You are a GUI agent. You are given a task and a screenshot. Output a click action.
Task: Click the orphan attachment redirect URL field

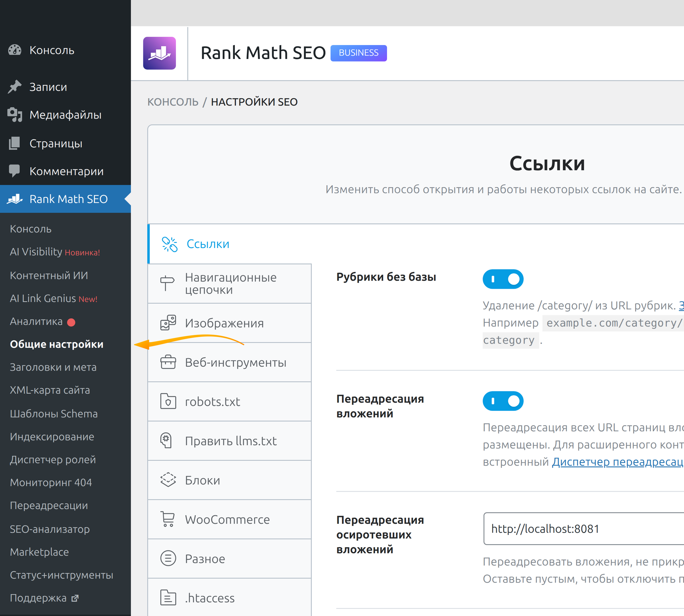click(x=583, y=529)
